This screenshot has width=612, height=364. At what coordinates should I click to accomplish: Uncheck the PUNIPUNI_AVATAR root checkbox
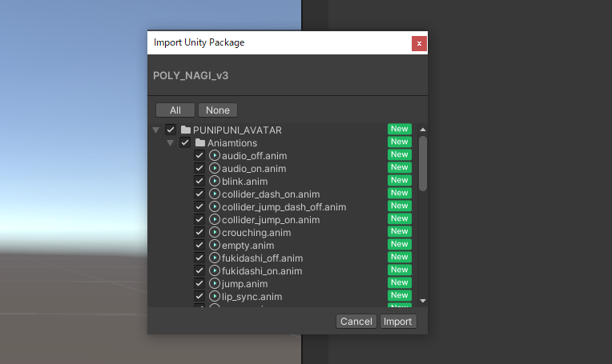[x=171, y=130]
